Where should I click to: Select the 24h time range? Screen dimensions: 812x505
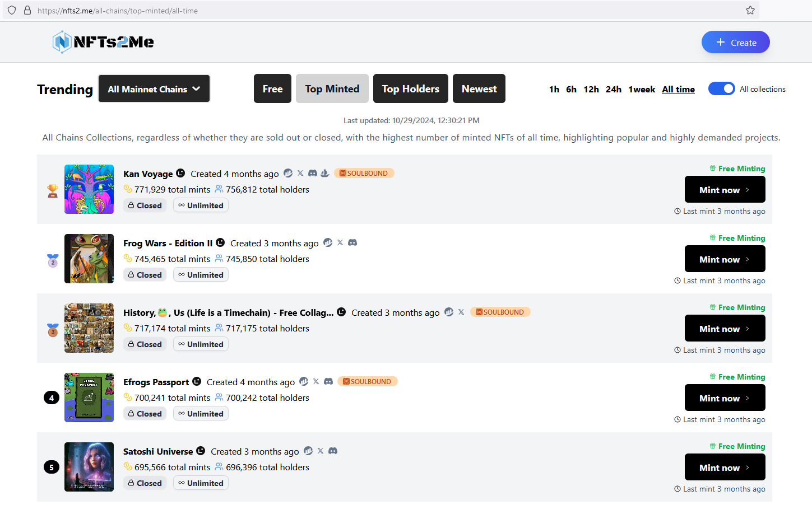pyautogui.click(x=613, y=90)
